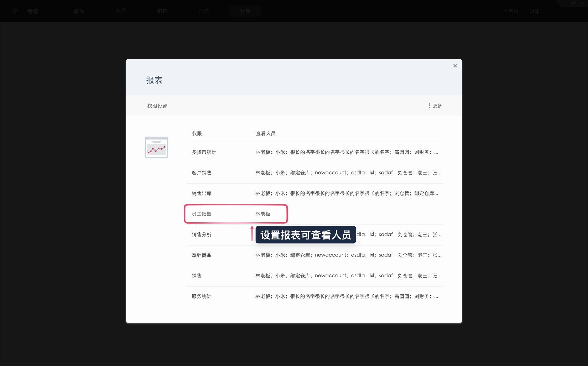Click viewer list of 多货币统计 row
The width and height of the screenshot is (588, 366).
[347, 152]
